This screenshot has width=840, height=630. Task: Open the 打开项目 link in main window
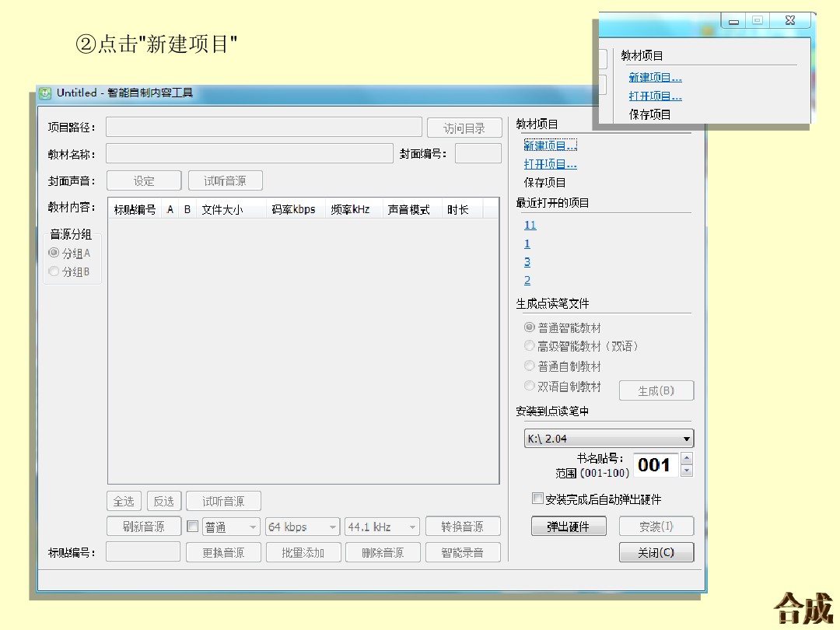tap(550, 164)
